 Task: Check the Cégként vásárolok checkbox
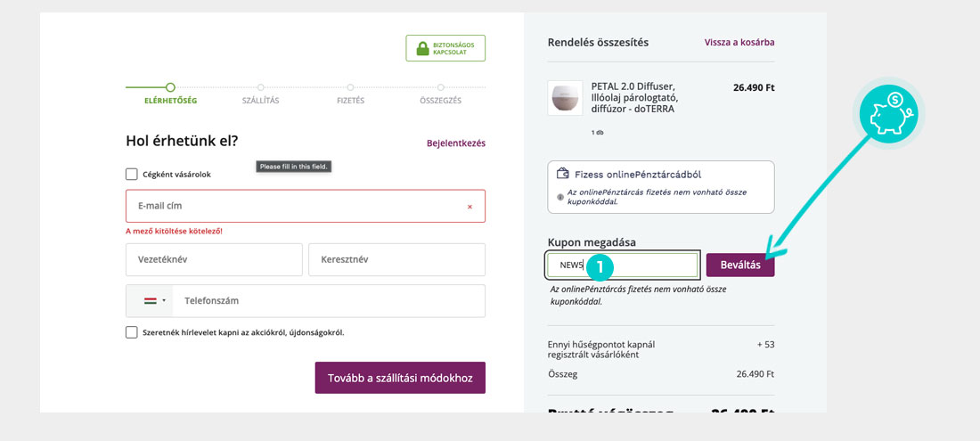(x=132, y=175)
